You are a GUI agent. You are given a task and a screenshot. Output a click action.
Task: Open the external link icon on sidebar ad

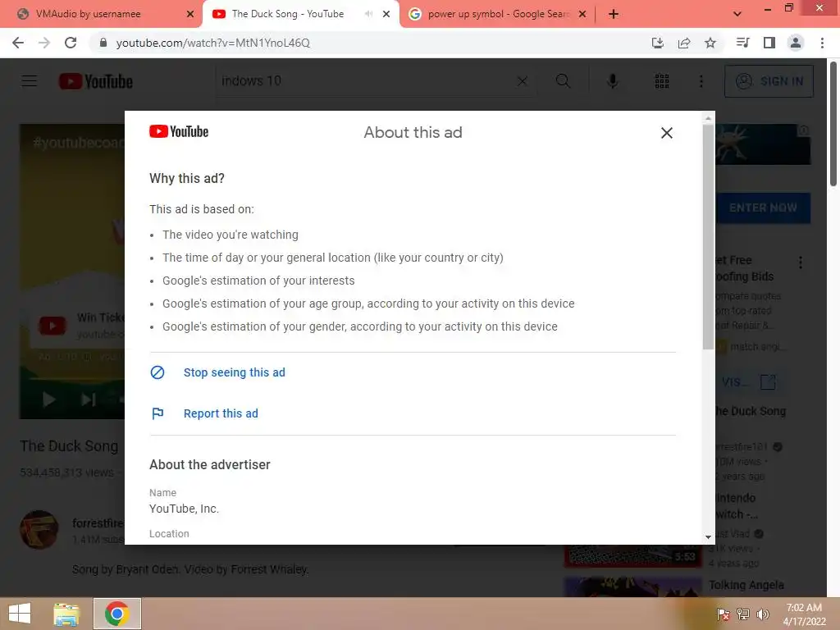768,382
